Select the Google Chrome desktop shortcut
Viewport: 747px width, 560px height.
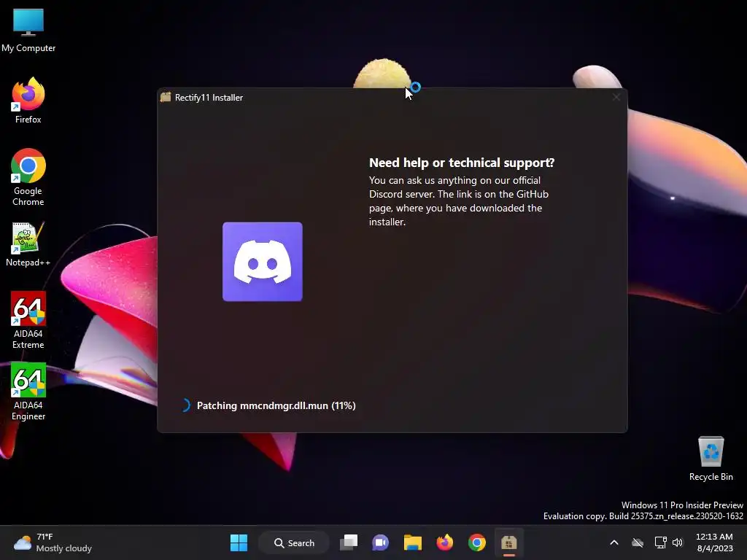point(28,177)
